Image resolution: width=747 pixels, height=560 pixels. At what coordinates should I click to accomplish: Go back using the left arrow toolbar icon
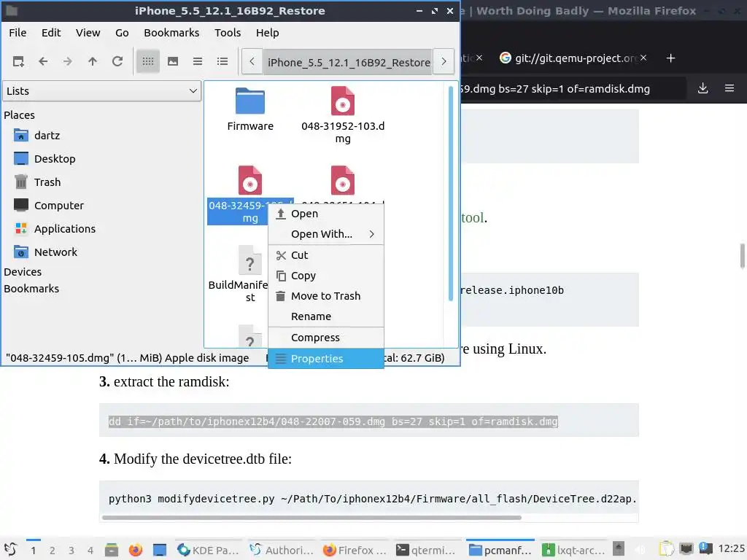coord(43,61)
